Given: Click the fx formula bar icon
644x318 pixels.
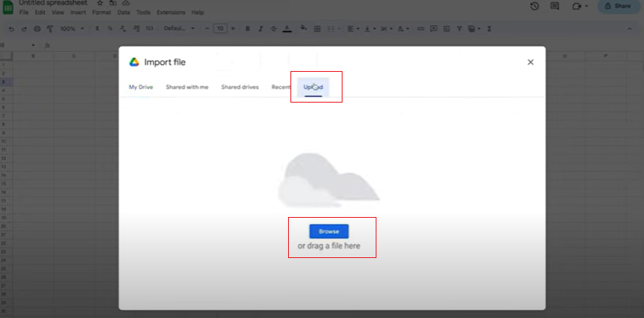Looking at the screenshot, I should point(47,45).
